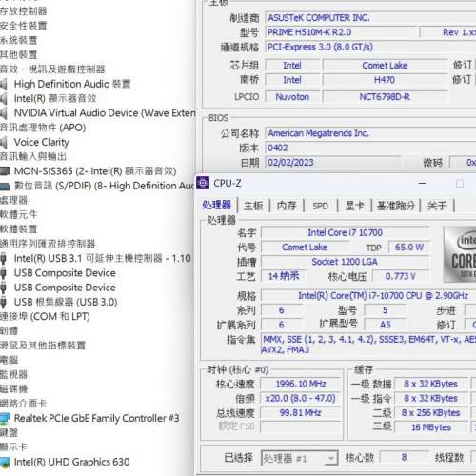Viewport: 476px width, 476px height.
Task: Select High Definition Audio 裝置 entry
Action: (x=72, y=84)
